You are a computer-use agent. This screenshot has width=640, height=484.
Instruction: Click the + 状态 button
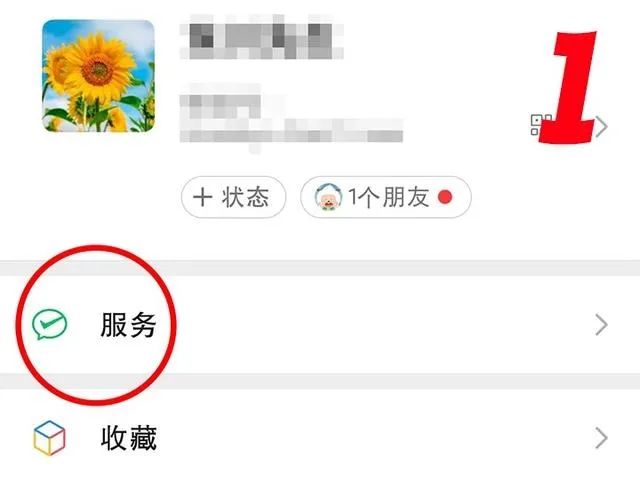tap(233, 197)
